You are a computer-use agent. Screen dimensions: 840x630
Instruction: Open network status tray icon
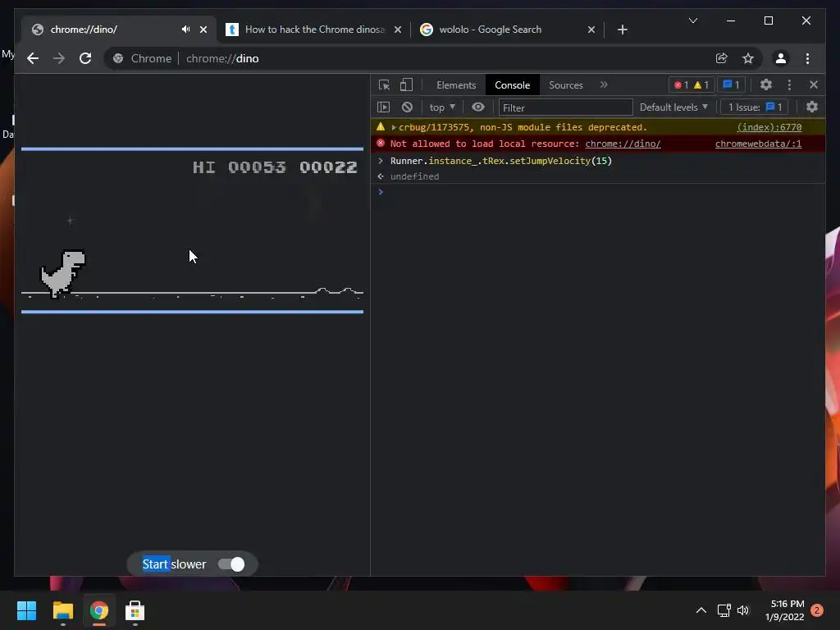tap(724, 610)
